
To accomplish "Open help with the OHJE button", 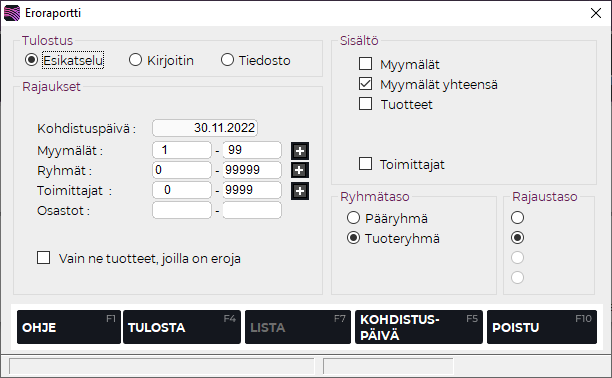I will click(x=69, y=327).
